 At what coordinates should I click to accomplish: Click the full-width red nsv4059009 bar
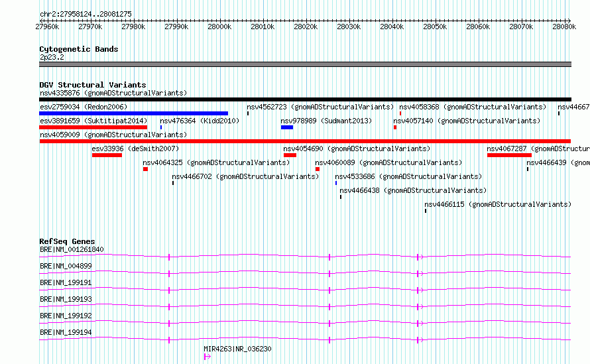305,141
